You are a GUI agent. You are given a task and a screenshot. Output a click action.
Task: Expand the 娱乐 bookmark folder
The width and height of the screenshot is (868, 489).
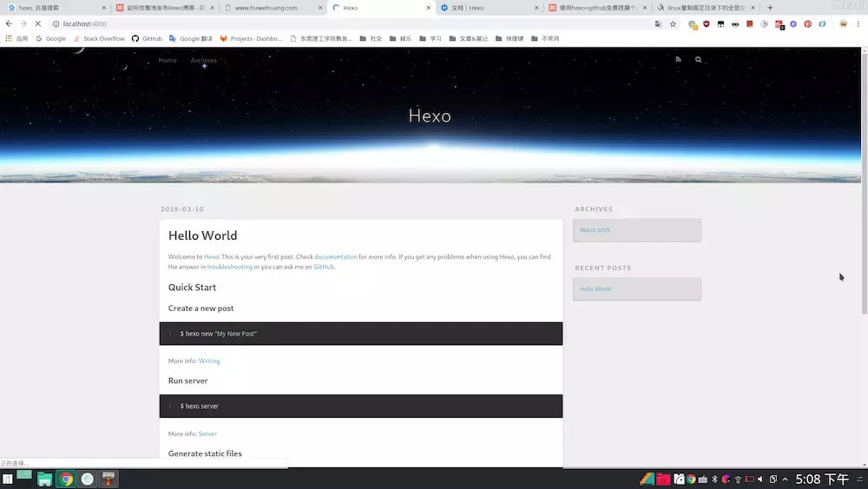401,39
